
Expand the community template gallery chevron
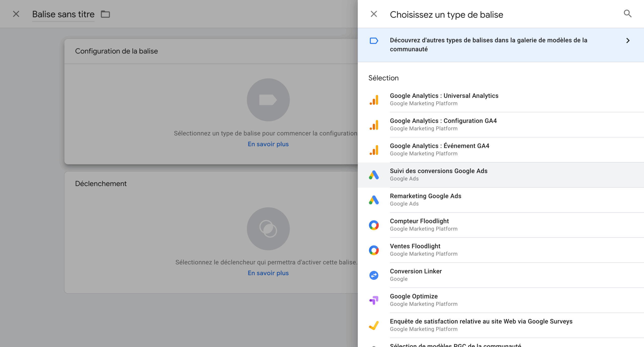pyautogui.click(x=628, y=41)
